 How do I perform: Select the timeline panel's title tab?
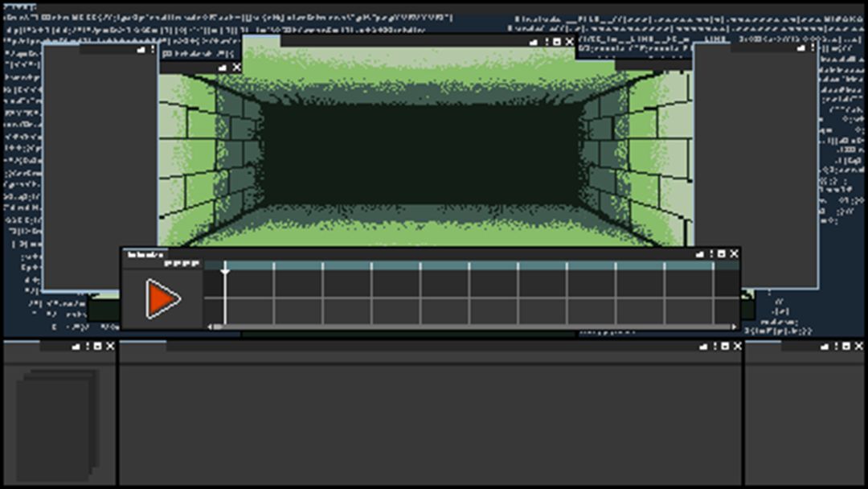[145, 255]
